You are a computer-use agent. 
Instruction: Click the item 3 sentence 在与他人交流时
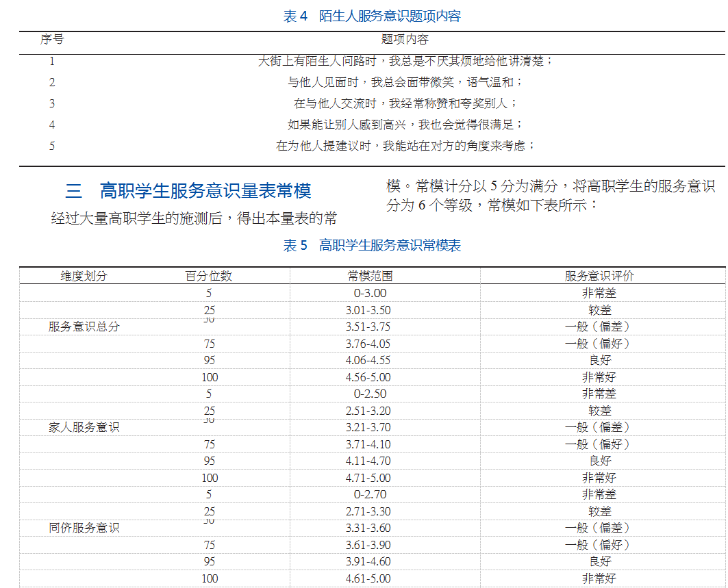tap(405, 103)
